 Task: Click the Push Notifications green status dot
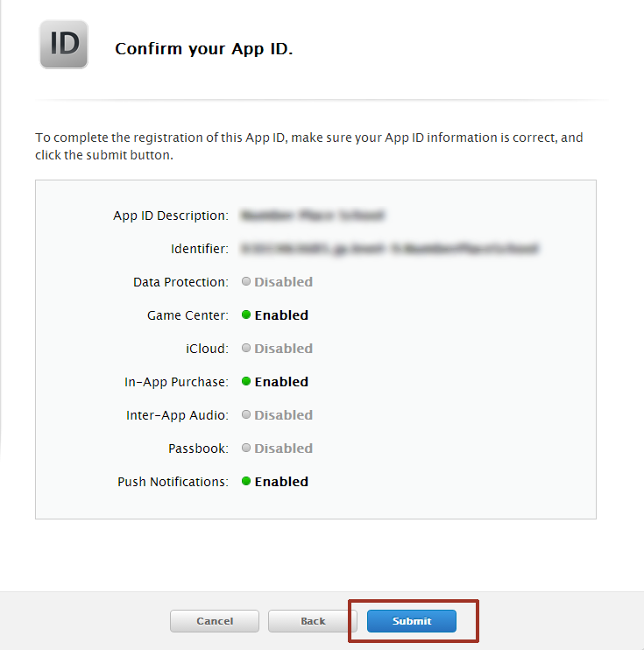click(246, 481)
